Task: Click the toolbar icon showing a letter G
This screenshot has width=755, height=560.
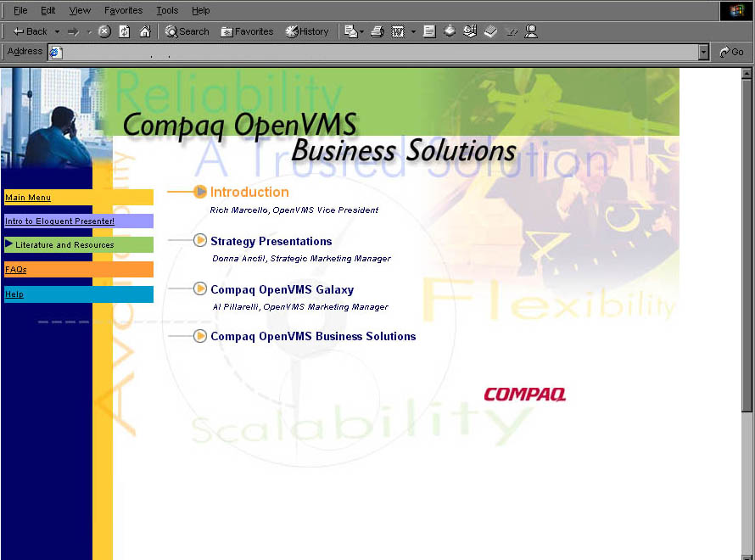Action: (470, 31)
